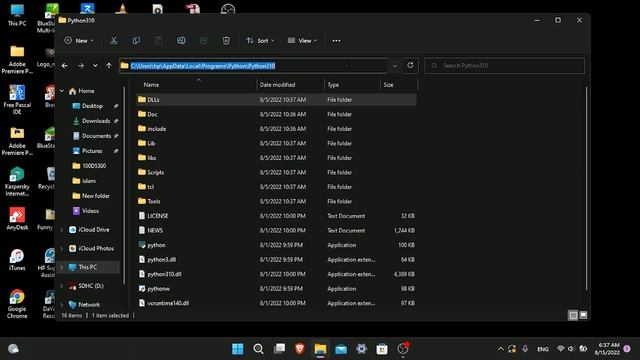Click the address bar path field
Screen dimensions: 640x360
pos(253,66)
